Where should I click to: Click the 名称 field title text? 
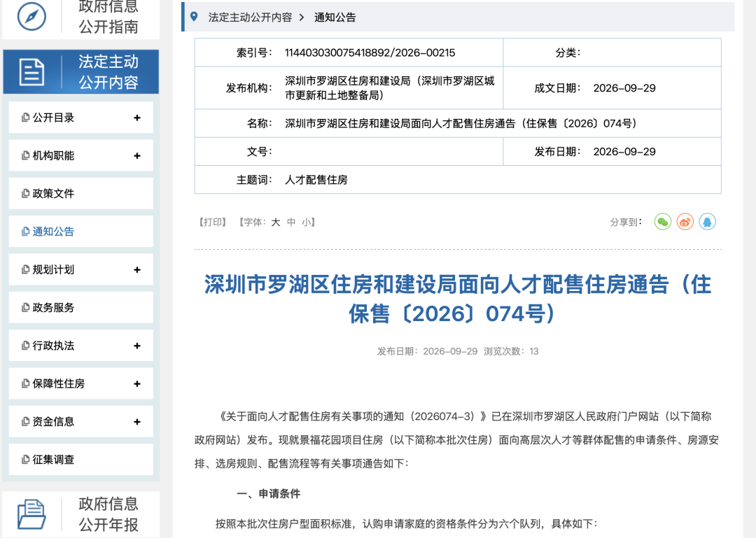click(x=461, y=123)
